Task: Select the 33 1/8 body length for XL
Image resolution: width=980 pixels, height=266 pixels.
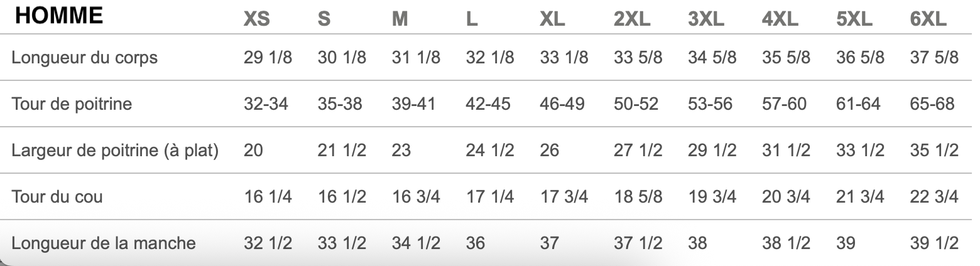Action: (x=564, y=58)
